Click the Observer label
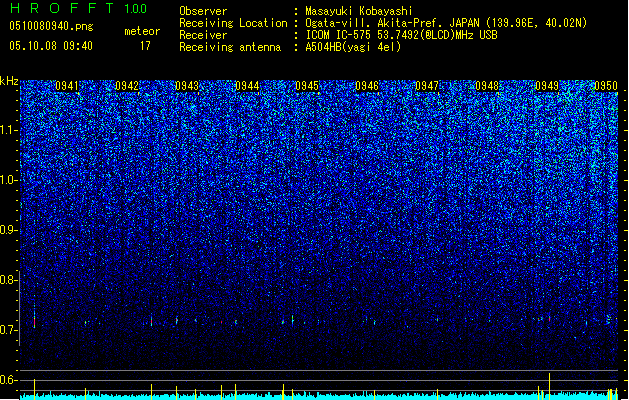This screenshot has height=400, width=629. pyautogui.click(x=203, y=11)
